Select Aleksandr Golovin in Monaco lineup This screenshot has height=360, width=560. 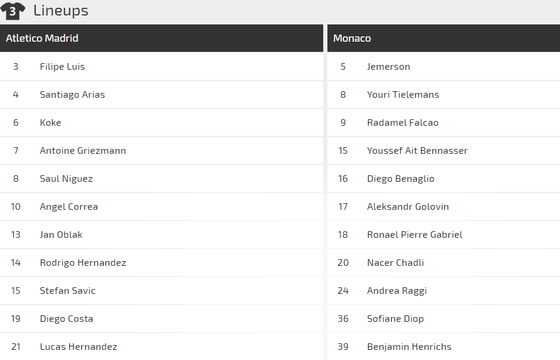point(408,207)
